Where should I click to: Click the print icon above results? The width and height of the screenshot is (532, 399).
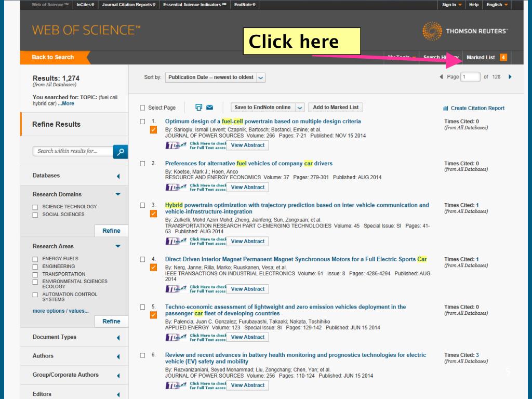tap(199, 107)
